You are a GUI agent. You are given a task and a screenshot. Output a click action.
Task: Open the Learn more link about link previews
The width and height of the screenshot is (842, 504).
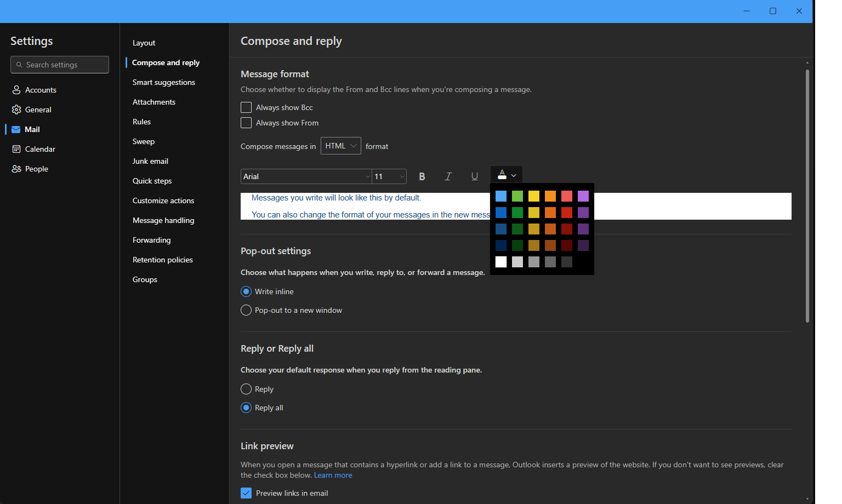pos(333,474)
